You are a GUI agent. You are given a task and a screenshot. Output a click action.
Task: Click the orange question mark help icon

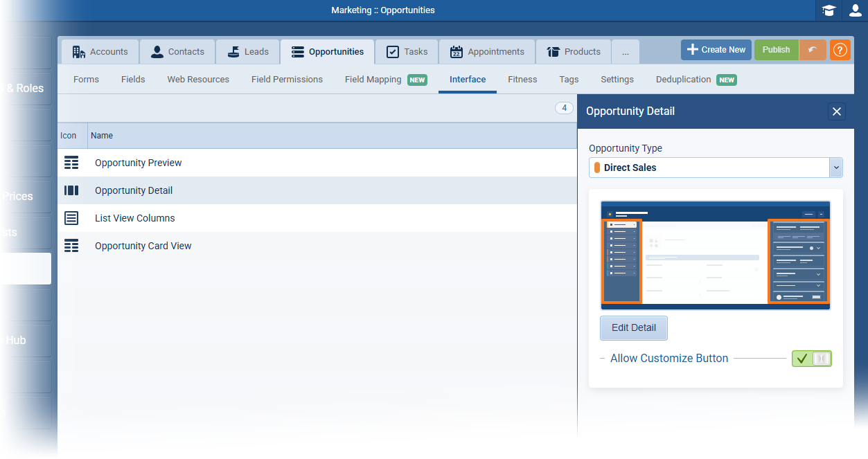(840, 50)
